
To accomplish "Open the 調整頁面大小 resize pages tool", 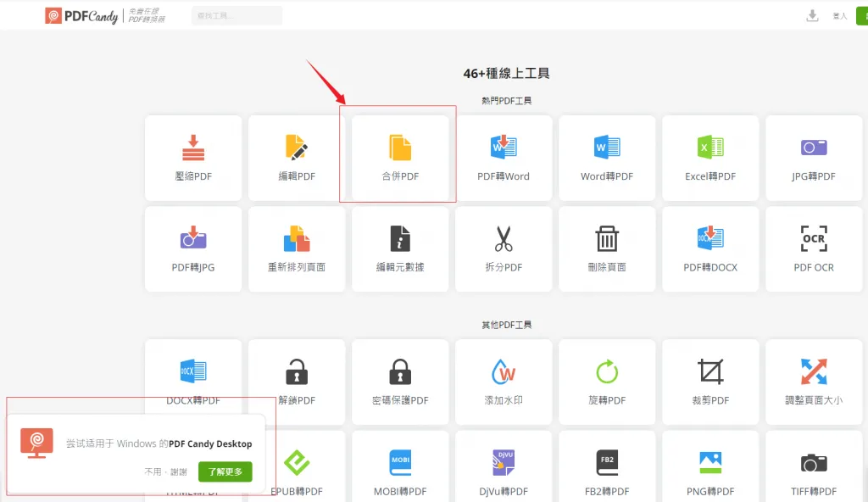I will click(814, 382).
